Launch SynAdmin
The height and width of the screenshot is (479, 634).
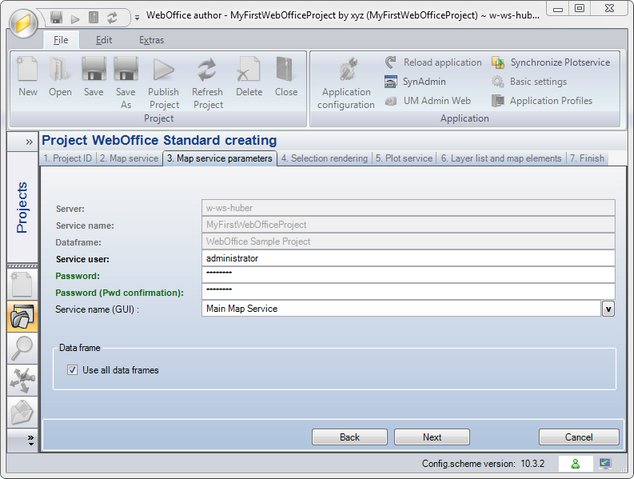(x=415, y=81)
